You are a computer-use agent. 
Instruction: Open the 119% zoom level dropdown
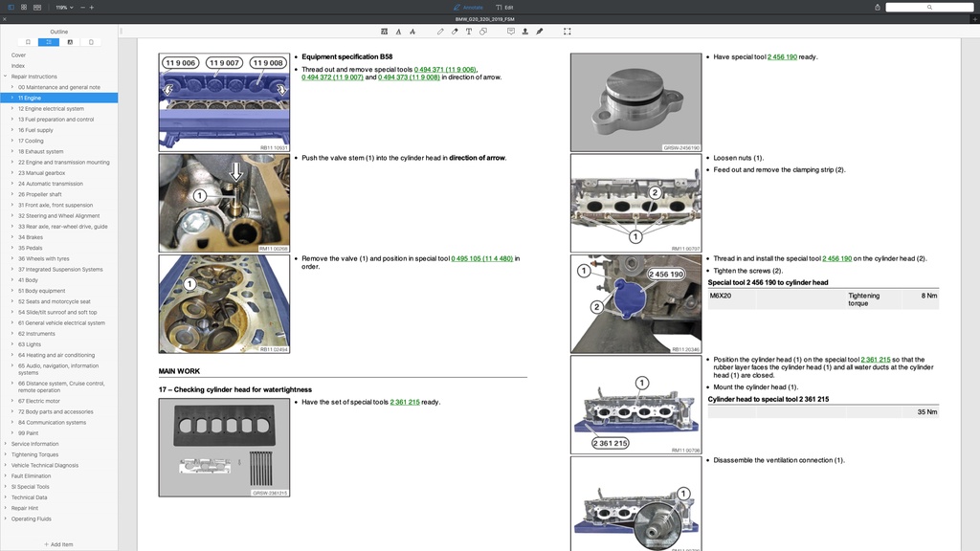pos(63,7)
